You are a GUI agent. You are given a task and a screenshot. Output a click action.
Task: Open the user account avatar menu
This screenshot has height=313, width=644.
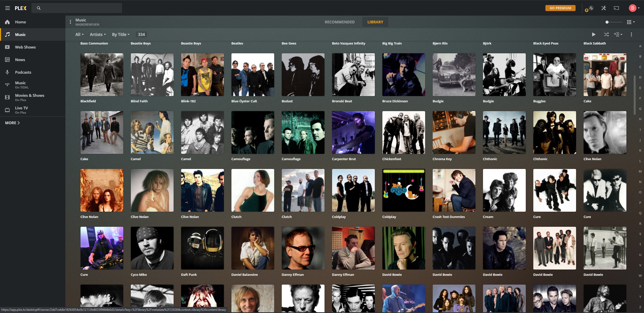634,8
